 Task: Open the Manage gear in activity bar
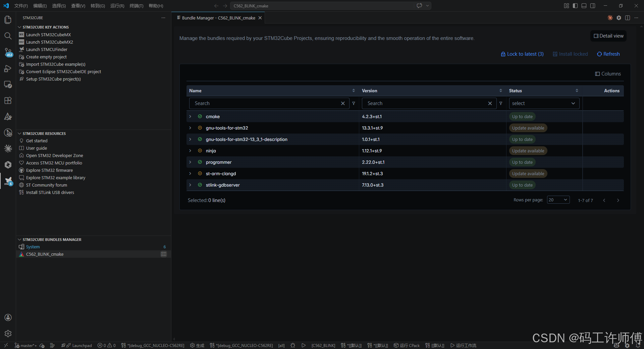pos(8,334)
